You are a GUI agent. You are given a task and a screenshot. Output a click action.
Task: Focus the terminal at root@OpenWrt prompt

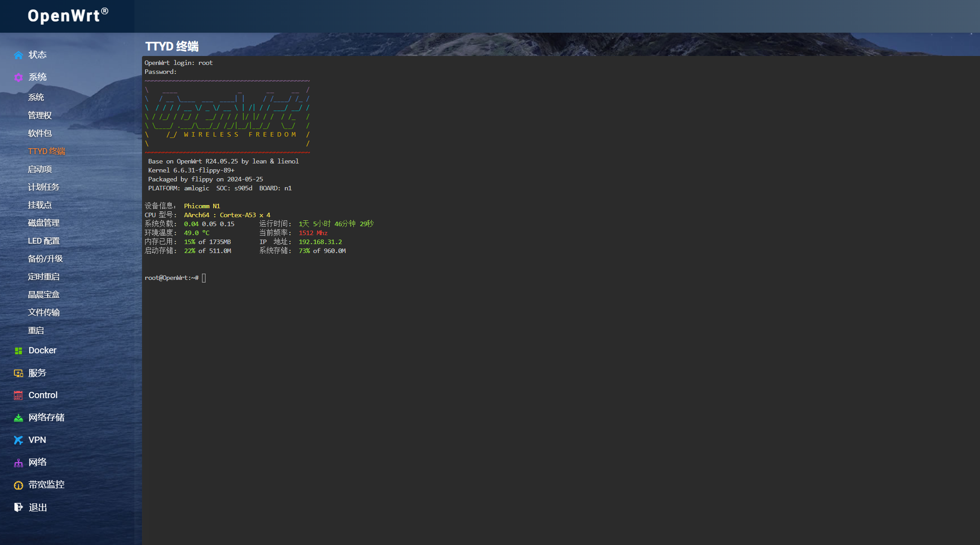(x=204, y=278)
